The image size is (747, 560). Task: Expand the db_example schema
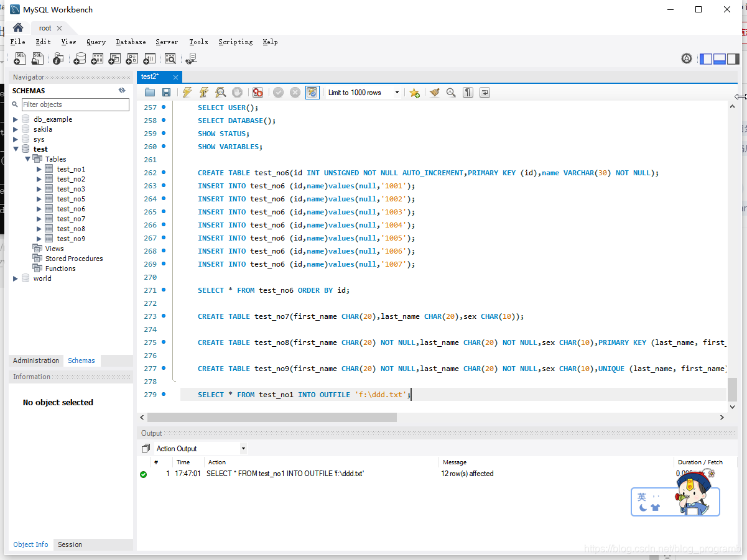16,119
